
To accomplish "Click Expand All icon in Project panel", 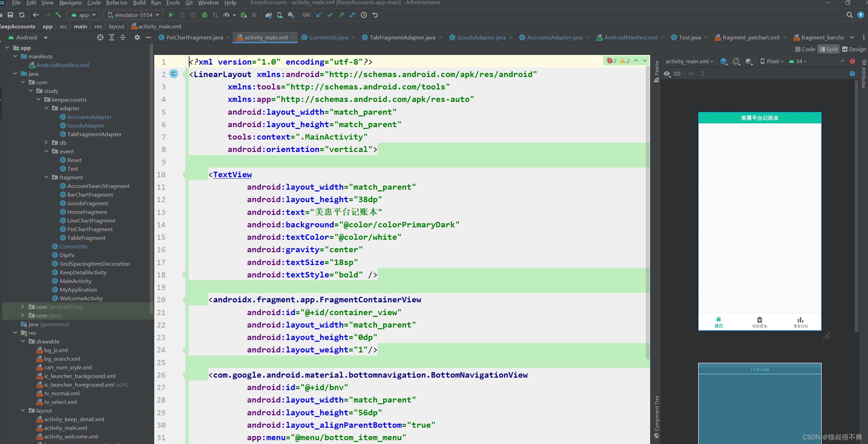I will tap(112, 37).
